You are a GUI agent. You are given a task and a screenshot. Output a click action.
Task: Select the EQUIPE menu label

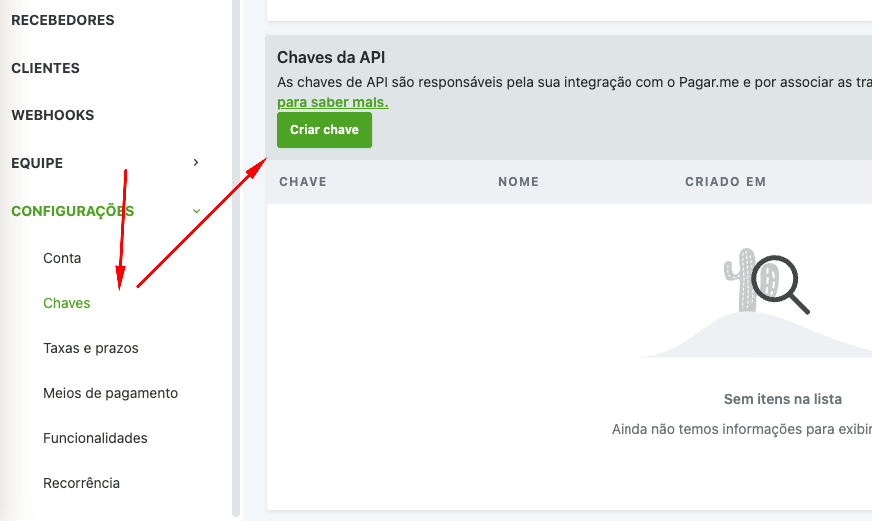(37, 163)
